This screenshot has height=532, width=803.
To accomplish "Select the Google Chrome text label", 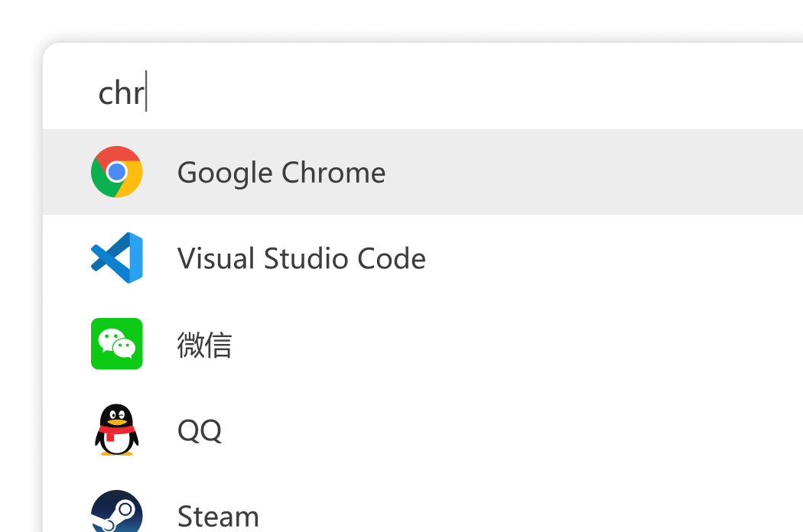I will [281, 173].
